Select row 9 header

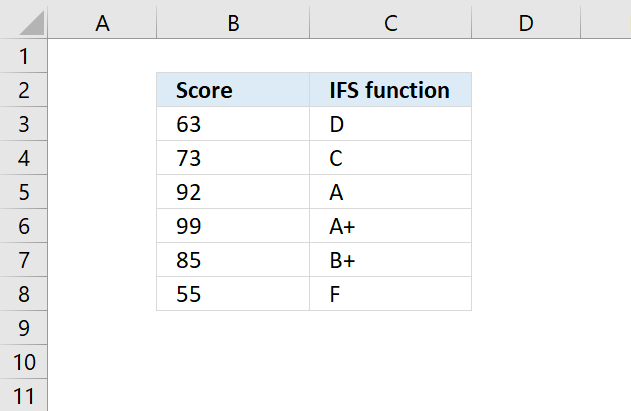point(23,328)
